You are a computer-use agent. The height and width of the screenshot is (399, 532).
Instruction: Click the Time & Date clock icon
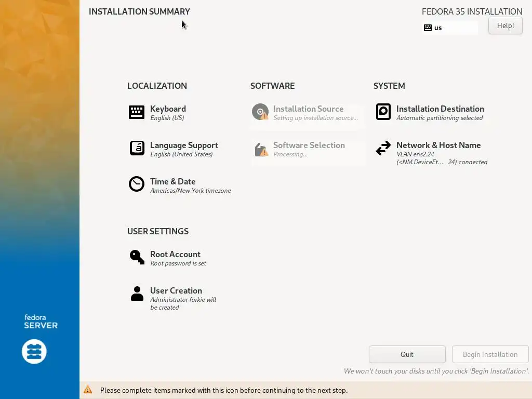[137, 184]
